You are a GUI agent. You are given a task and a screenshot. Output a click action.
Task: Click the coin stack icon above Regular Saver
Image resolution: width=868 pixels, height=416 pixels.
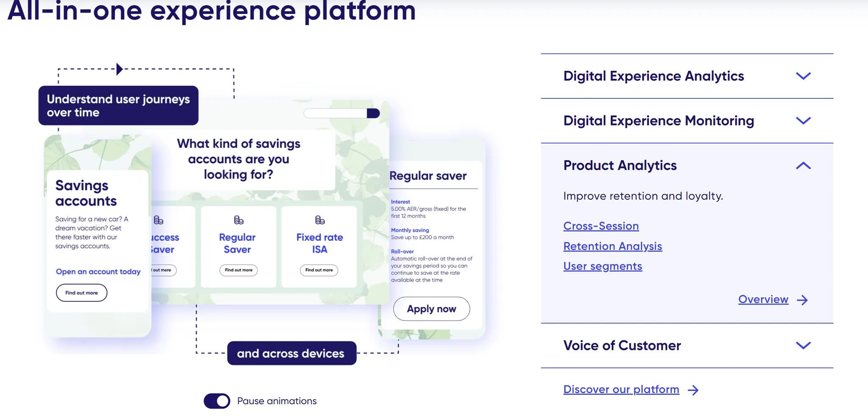click(x=238, y=220)
